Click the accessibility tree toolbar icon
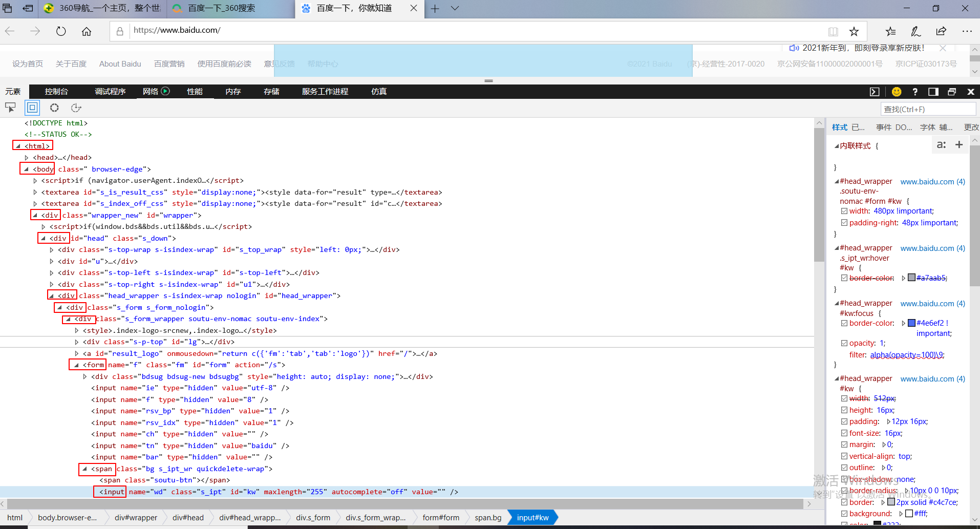The height and width of the screenshot is (529, 980). (x=76, y=108)
